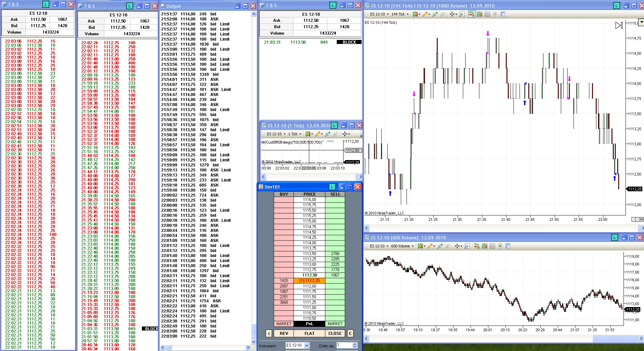Open Strategies dollar icon on 600 Volume chart
Screen dimensions: 644x351
tap(500, 246)
